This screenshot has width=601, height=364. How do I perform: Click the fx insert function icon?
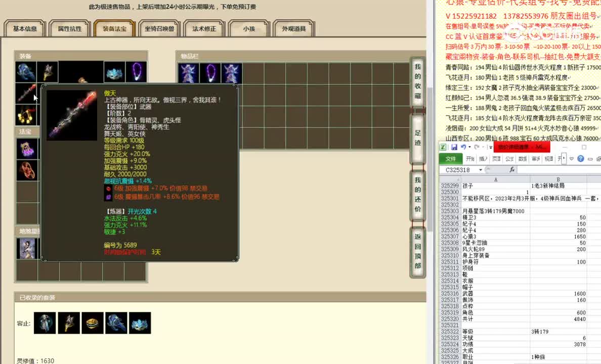click(511, 170)
